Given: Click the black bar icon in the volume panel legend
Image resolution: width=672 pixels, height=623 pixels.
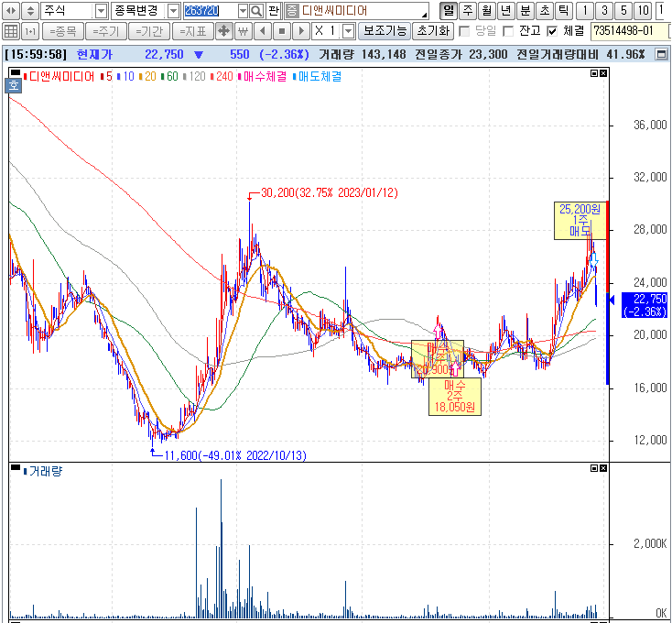Looking at the screenshot, I should point(16,468).
